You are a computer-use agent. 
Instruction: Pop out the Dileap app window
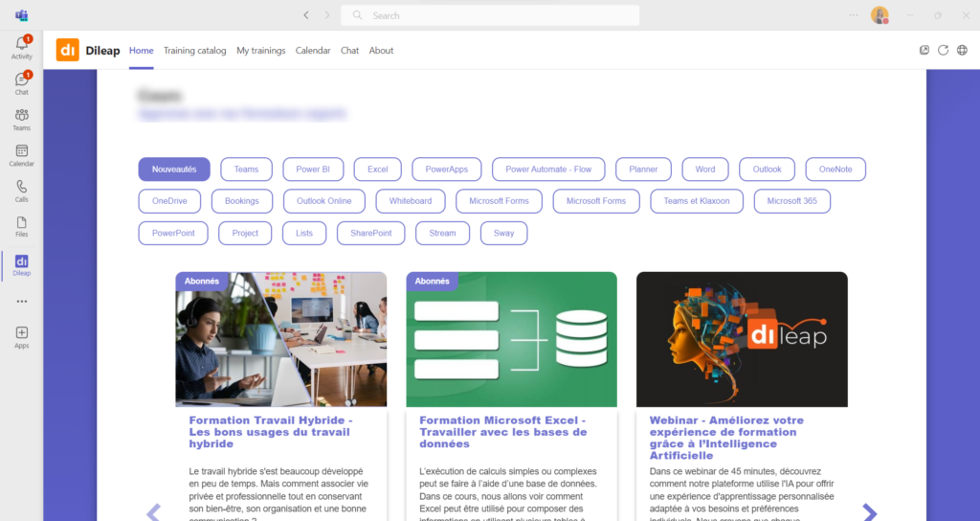(x=924, y=50)
